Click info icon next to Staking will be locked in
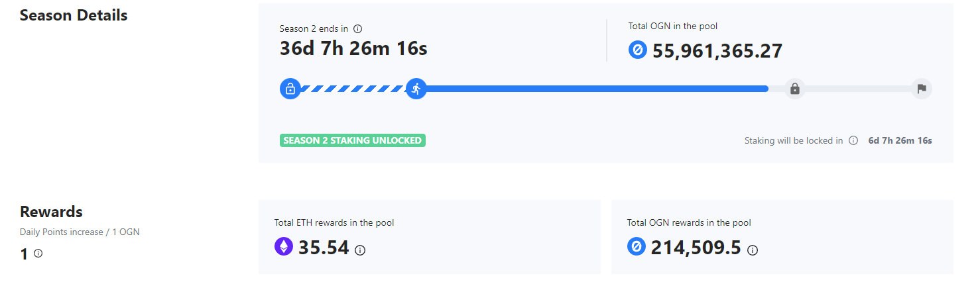980x286 pixels. pyautogui.click(x=853, y=140)
